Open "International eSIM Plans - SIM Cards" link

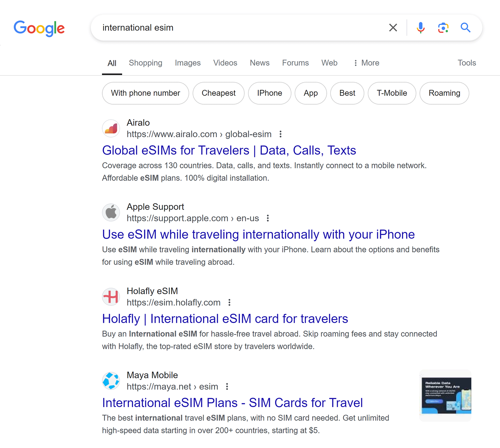(232, 403)
